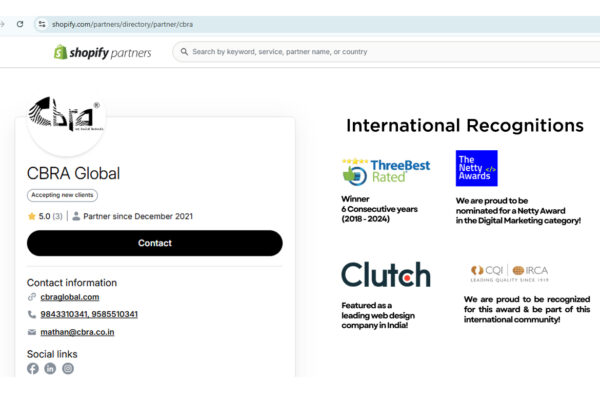Select the CBRA Global heading
The height and width of the screenshot is (400, 600).
[x=73, y=173]
